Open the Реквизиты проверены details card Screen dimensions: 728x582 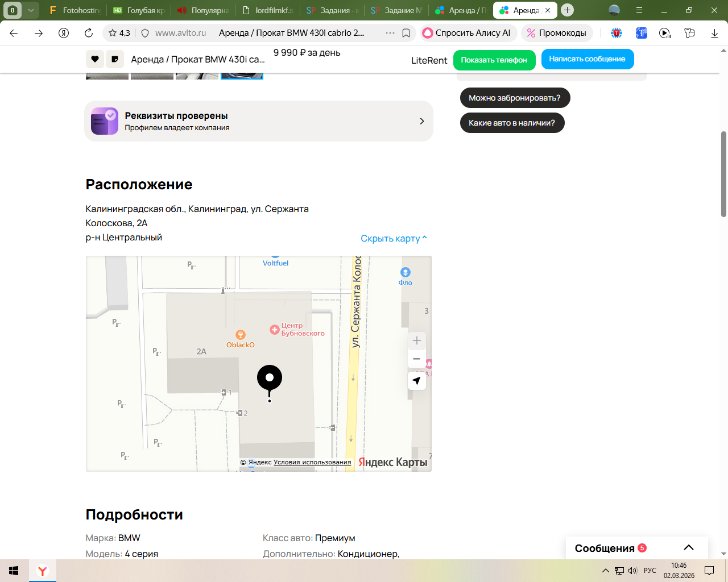[x=259, y=121]
